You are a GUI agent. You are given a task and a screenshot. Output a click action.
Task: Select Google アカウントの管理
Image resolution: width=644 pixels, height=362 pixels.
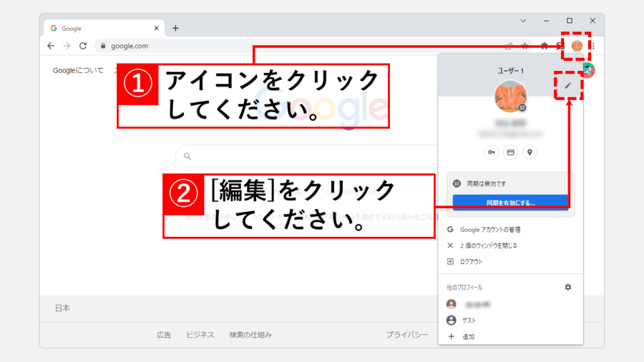tap(490, 230)
